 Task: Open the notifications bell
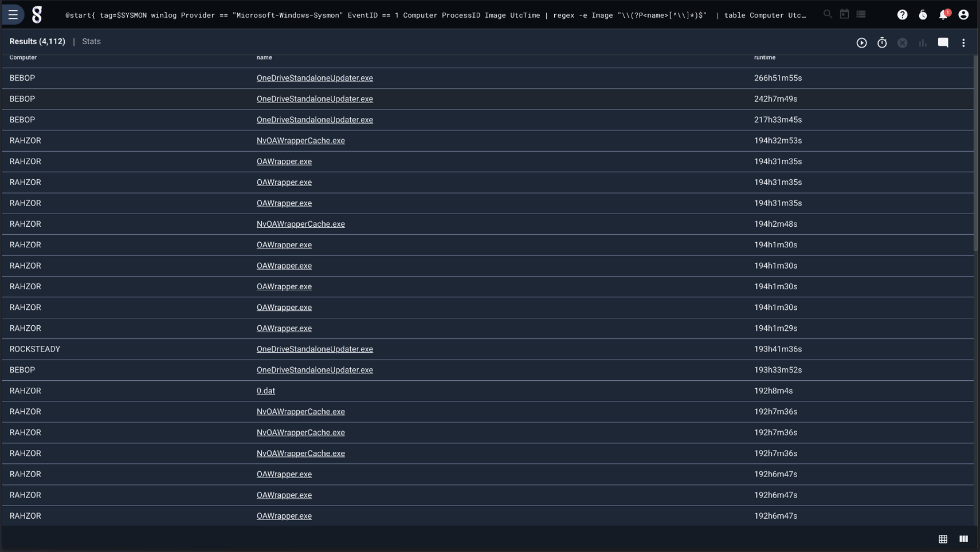point(943,15)
